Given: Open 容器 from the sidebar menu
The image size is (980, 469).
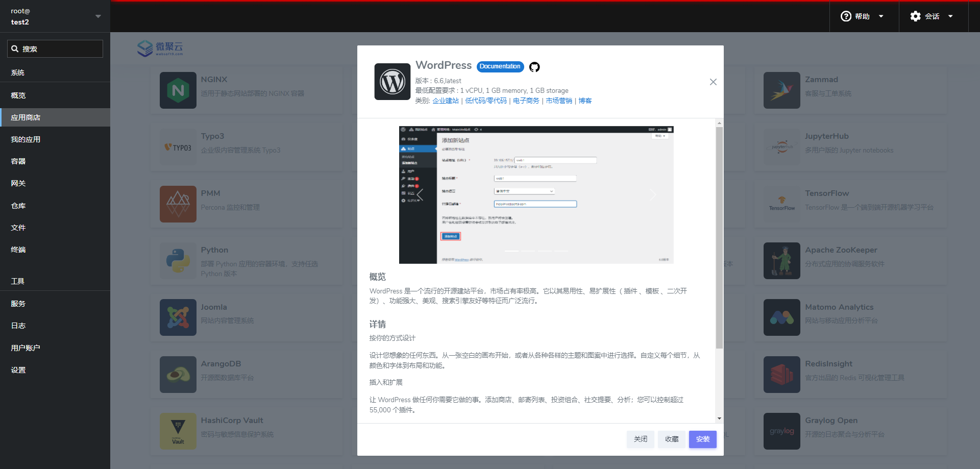Looking at the screenshot, I should point(18,161).
